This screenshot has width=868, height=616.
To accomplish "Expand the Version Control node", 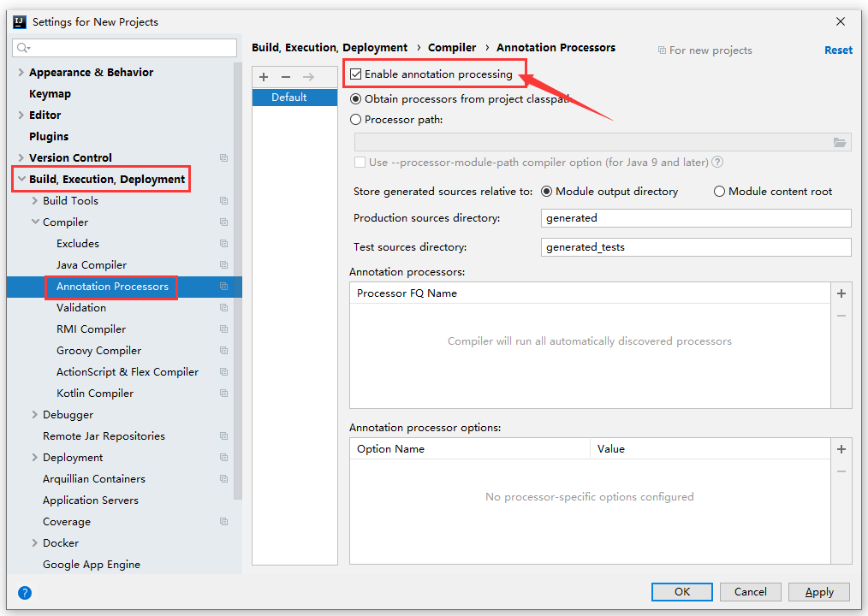I will (21, 158).
